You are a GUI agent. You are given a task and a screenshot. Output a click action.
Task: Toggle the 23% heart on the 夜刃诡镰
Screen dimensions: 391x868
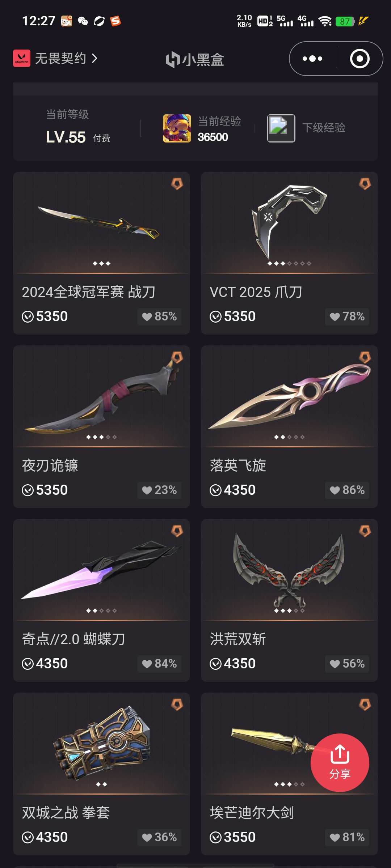159,490
